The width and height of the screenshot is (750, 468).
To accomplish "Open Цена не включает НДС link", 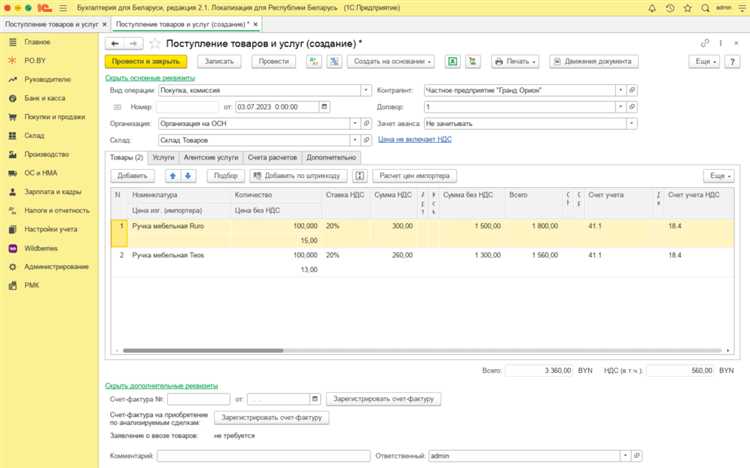I will click(x=415, y=139).
